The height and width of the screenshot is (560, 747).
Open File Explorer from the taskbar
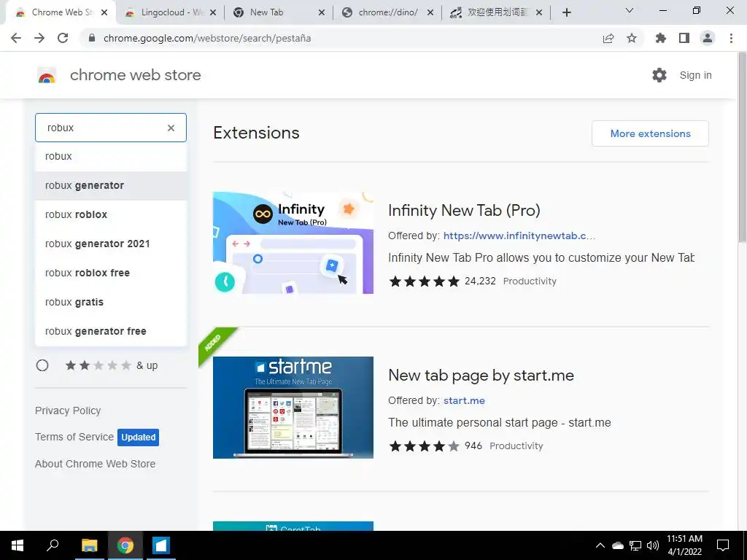point(89,545)
